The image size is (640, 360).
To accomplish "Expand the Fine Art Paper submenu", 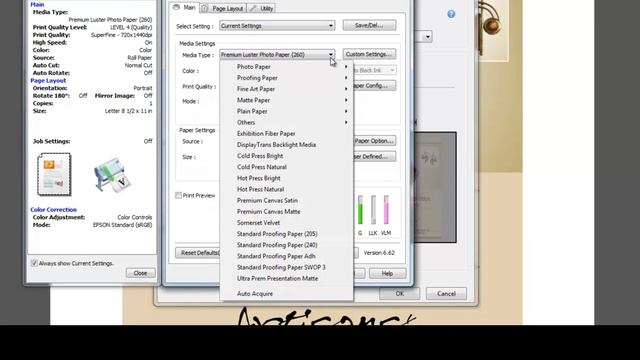I will (x=287, y=89).
